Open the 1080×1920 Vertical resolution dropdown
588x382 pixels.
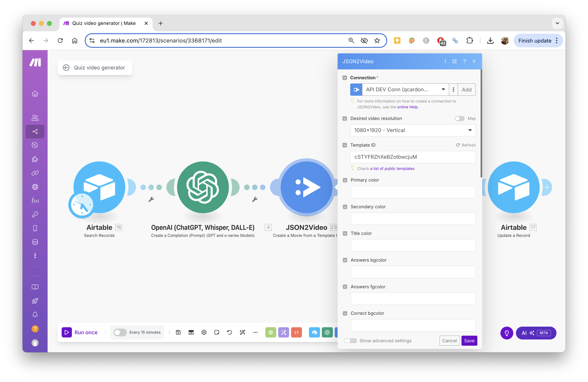pos(413,130)
